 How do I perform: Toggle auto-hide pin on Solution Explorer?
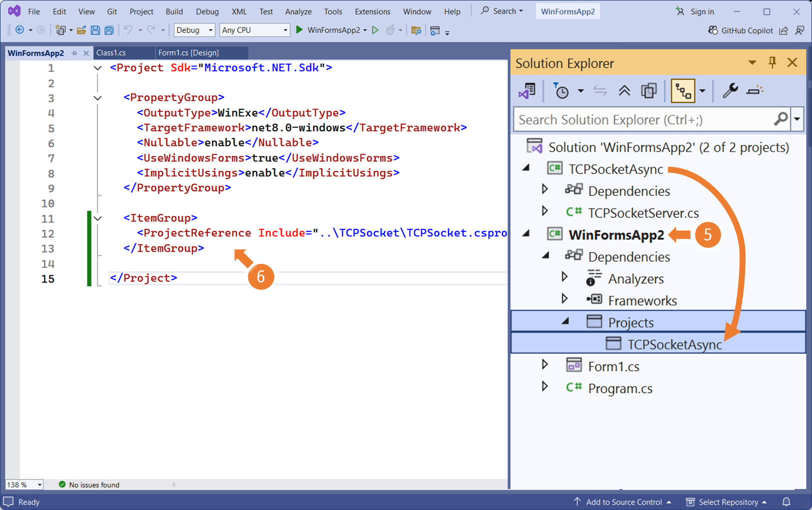pyautogui.click(x=773, y=62)
